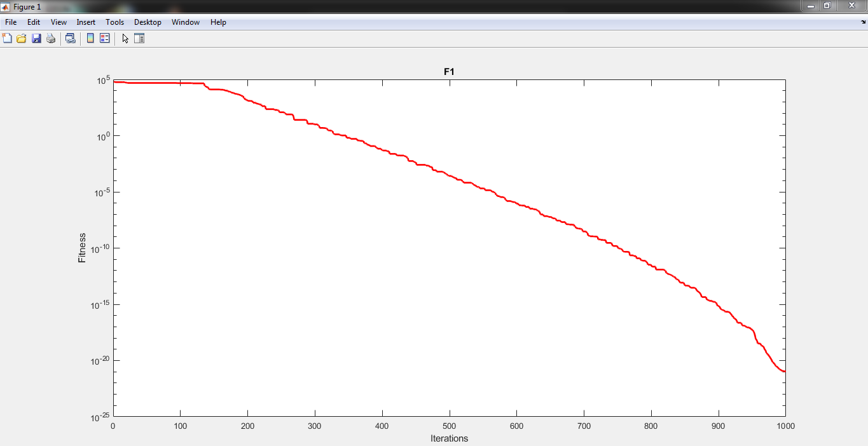
Task: Select the "Fitness" y-axis label
Action: 82,248
